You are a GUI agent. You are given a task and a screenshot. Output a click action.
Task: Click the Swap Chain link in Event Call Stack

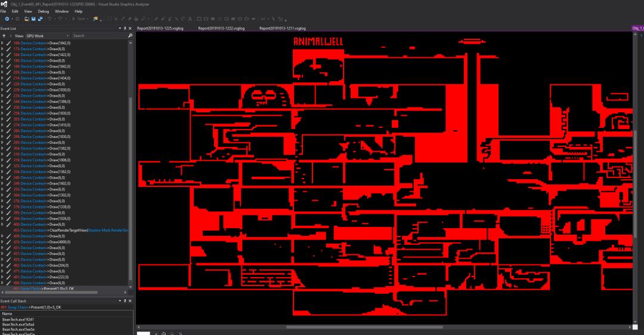tap(17, 308)
